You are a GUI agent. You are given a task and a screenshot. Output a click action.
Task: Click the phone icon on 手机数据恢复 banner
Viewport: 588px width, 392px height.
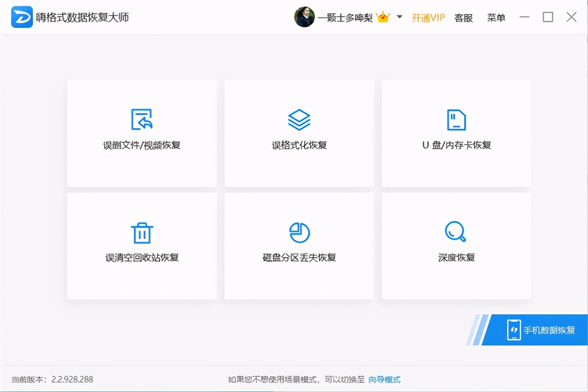(514, 330)
